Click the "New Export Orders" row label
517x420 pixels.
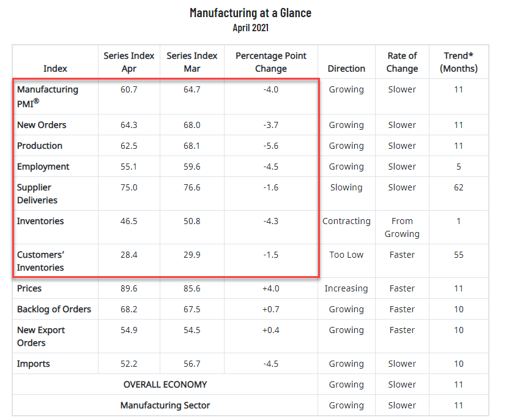click(x=41, y=336)
